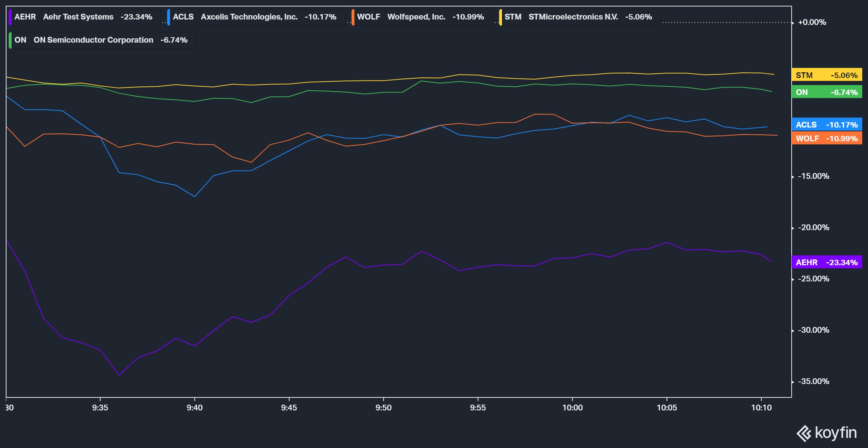This screenshot has width=868, height=448.
Task: Click the STM -5.06% price label on axis
Action: coord(827,75)
